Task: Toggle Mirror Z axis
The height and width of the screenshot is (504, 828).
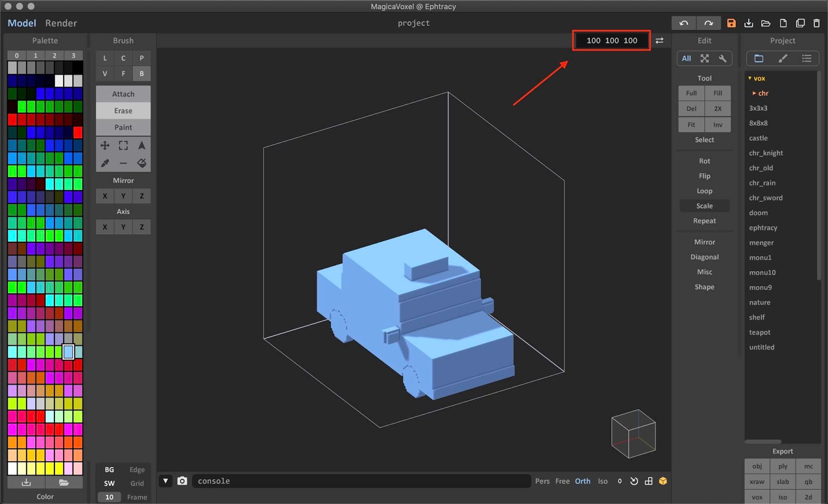Action: tap(142, 196)
